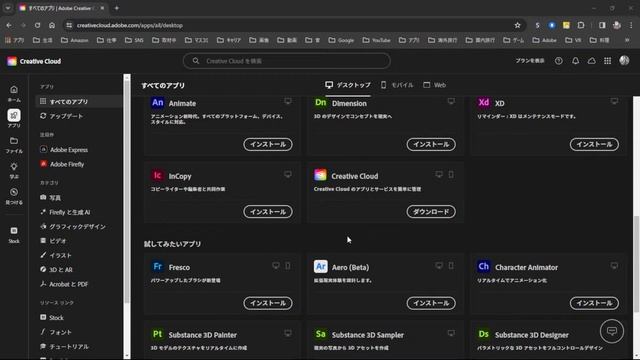640x360 pixels.
Task: Download Creative Cloud with ダウンロード button
Action: pyautogui.click(x=431, y=211)
